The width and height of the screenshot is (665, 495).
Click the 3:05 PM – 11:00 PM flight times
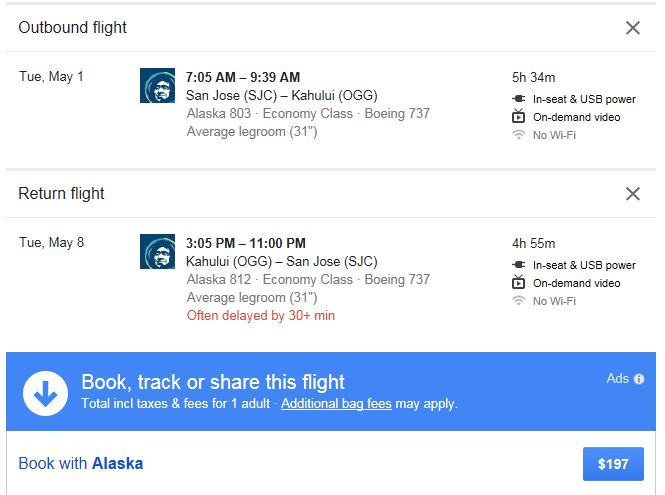point(246,243)
